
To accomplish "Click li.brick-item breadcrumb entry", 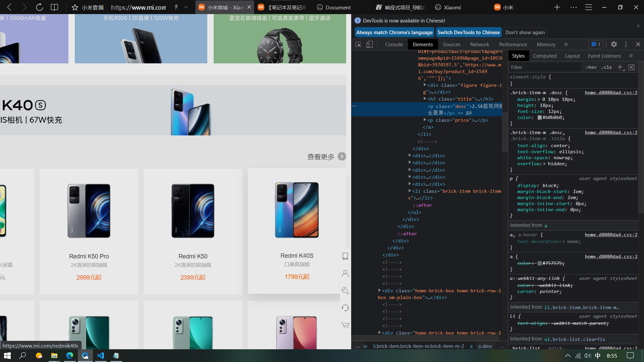I will [x=418, y=346].
